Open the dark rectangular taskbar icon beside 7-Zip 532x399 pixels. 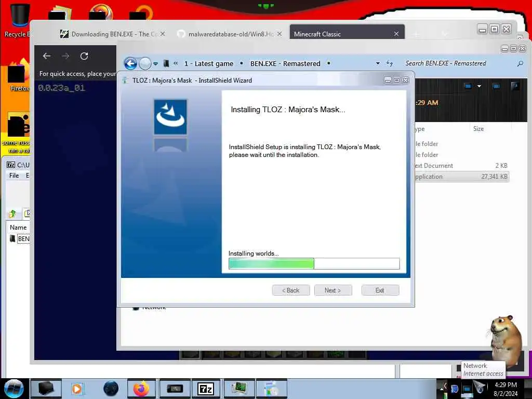tap(175, 389)
